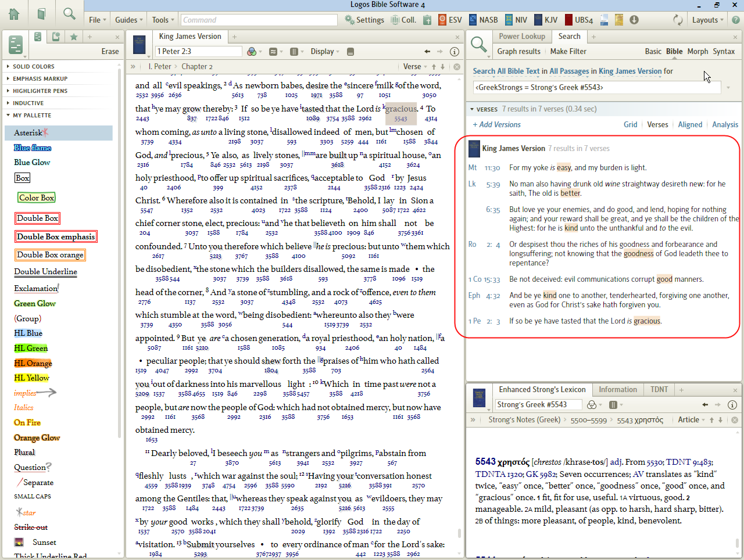The image size is (744, 560).
Task: Select the Morph search type
Action: tap(697, 52)
